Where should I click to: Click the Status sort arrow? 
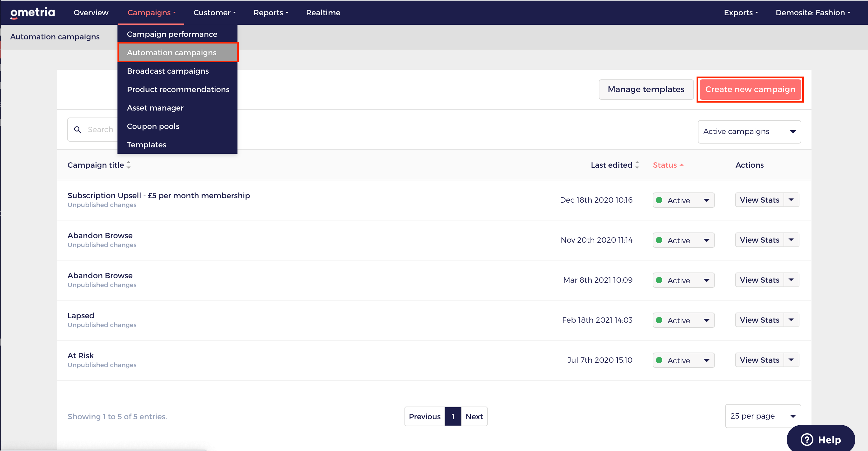(x=681, y=165)
